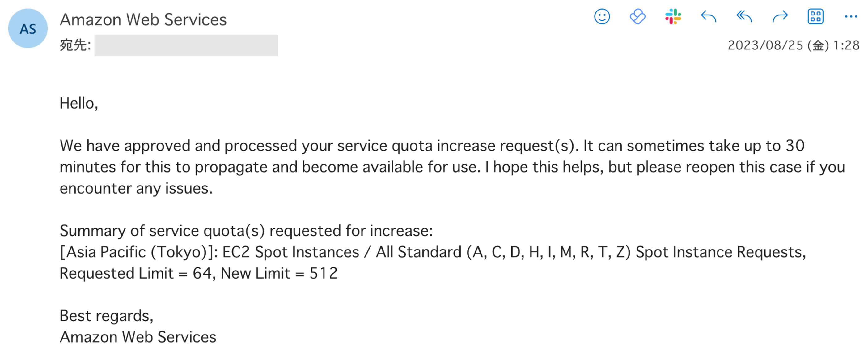Click the AS sender avatar
The width and height of the screenshot is (868, 354).
tap(28, 29)
